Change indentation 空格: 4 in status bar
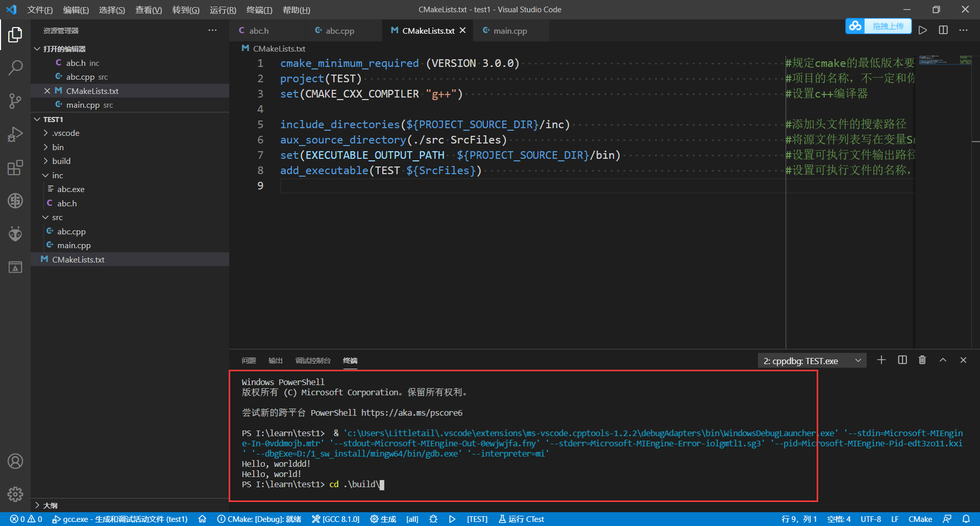The image size is (980, 526). [x=839, y=519]
